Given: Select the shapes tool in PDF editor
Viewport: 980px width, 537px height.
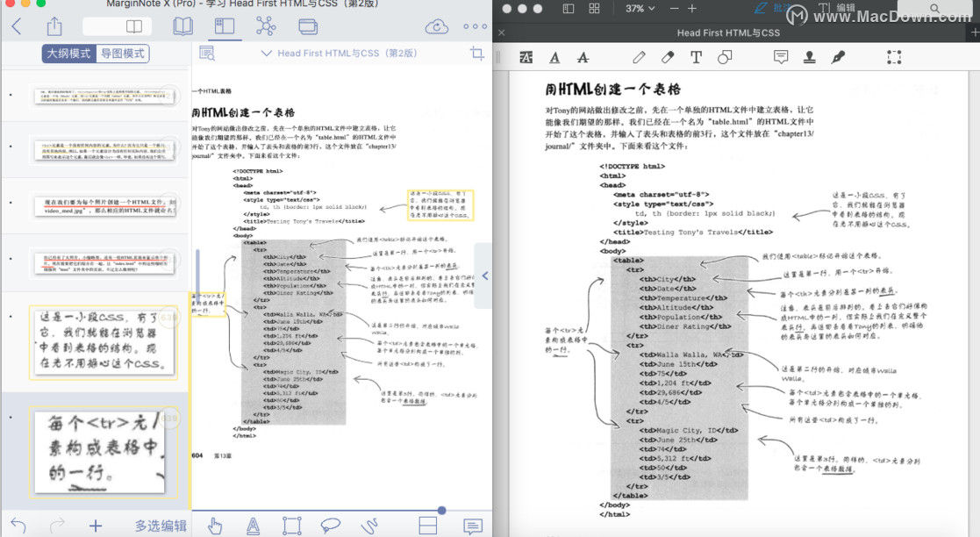Looking at the screenshot, I should point(725,58).
